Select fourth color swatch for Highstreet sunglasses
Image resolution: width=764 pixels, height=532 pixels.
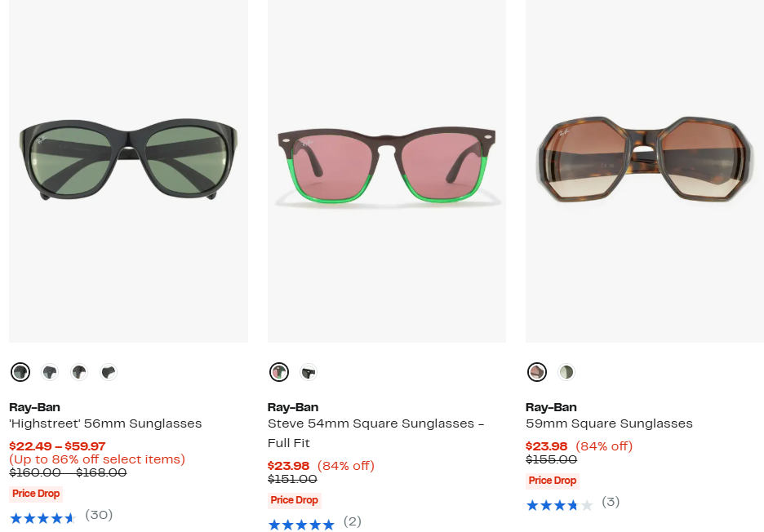coord(109,373)
